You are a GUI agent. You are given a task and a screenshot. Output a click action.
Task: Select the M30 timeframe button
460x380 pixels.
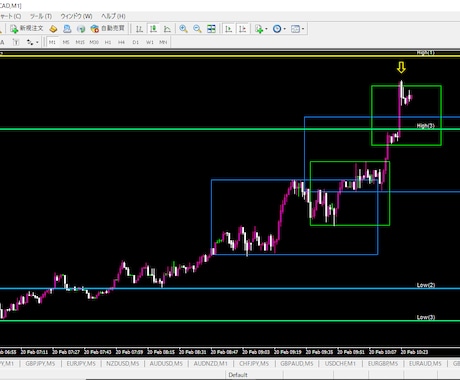94,42
